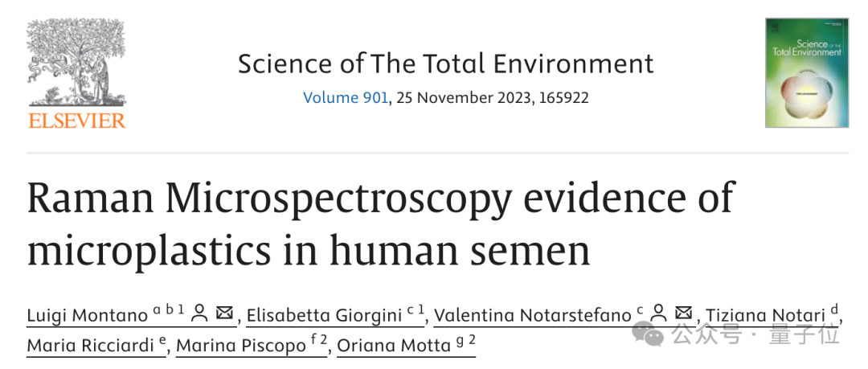Click the person icon beside Luigi Montano

coord(199,314)
